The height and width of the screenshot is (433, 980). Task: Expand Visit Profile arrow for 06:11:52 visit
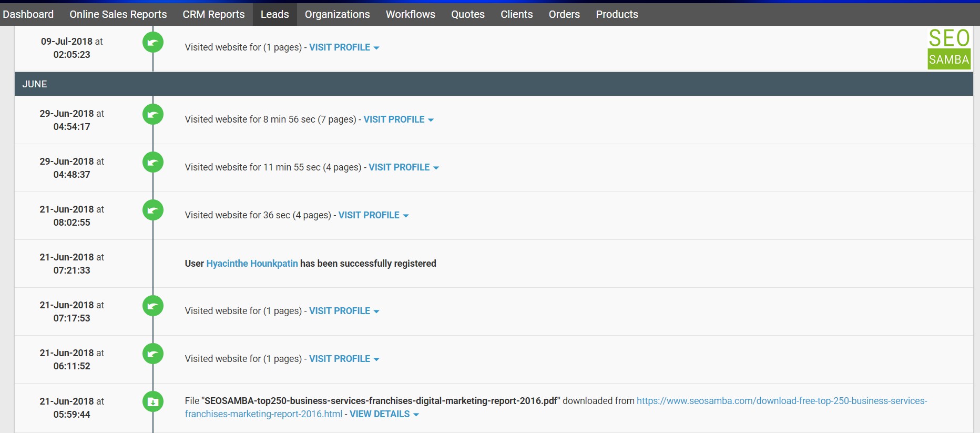(376, 359)
